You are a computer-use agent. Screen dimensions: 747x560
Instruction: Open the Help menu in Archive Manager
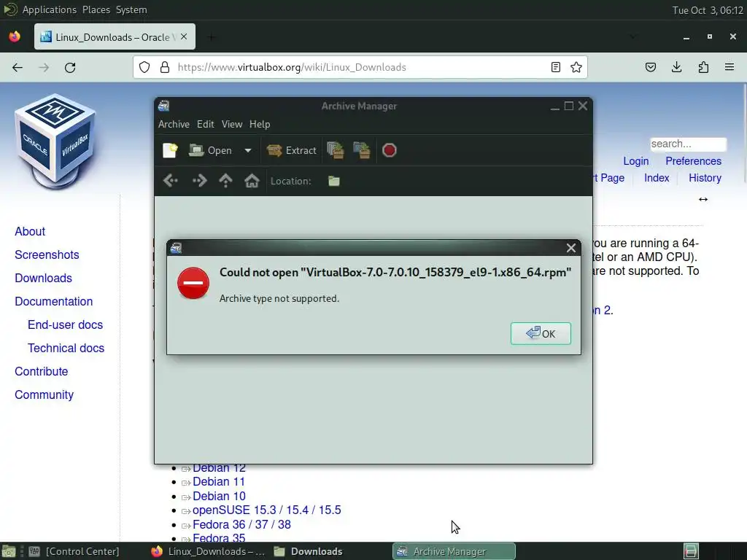point(260,124)
